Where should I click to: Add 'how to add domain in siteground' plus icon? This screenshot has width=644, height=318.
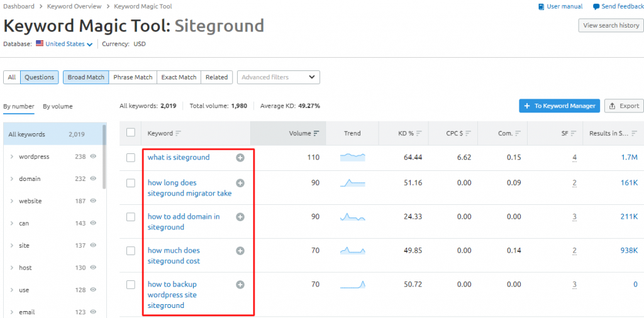(x=240, y=217)
